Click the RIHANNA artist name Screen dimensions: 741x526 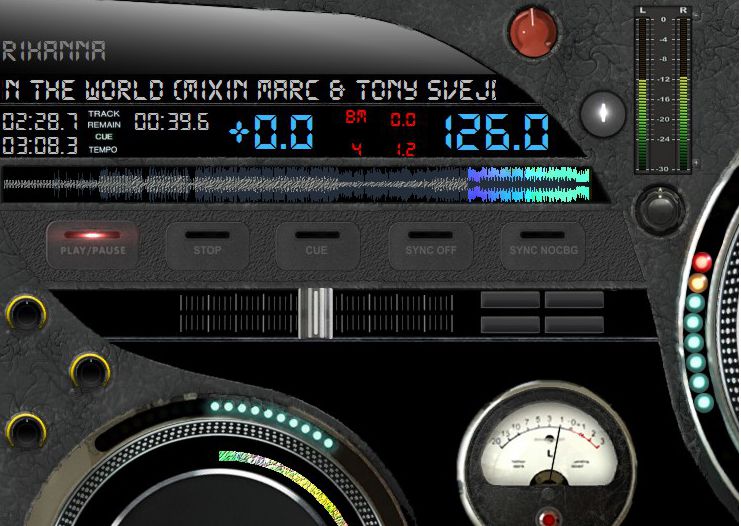53,51
